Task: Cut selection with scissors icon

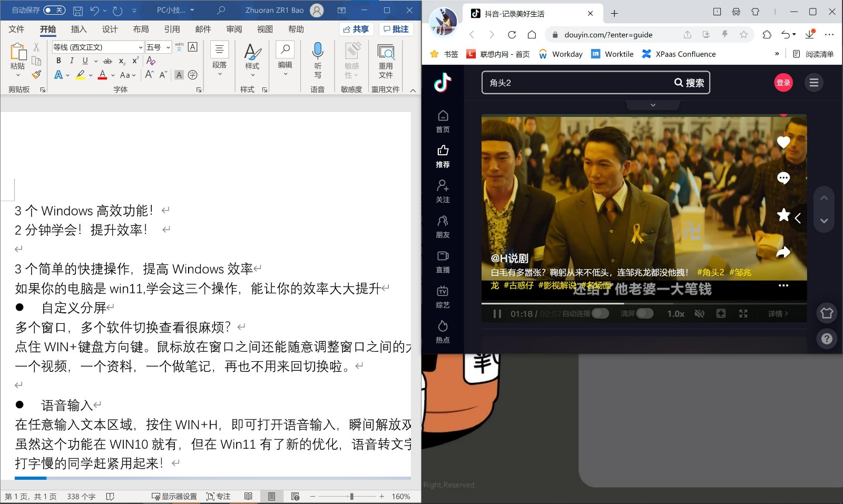Action: tap(36, 47)
